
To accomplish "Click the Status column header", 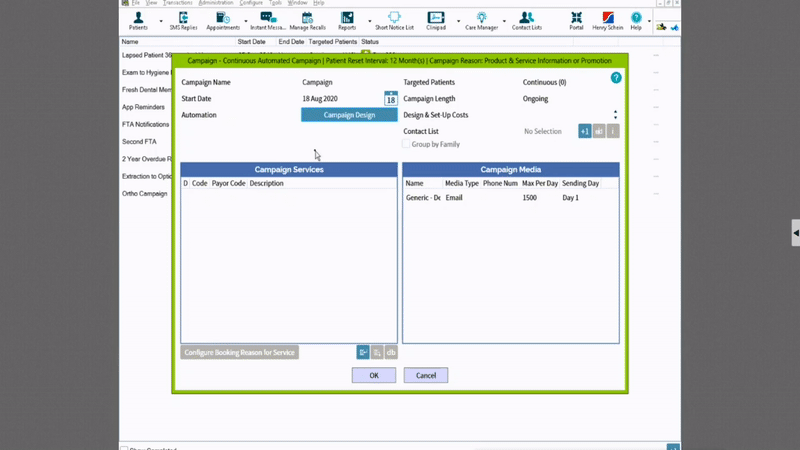I will tap(370, 42).
